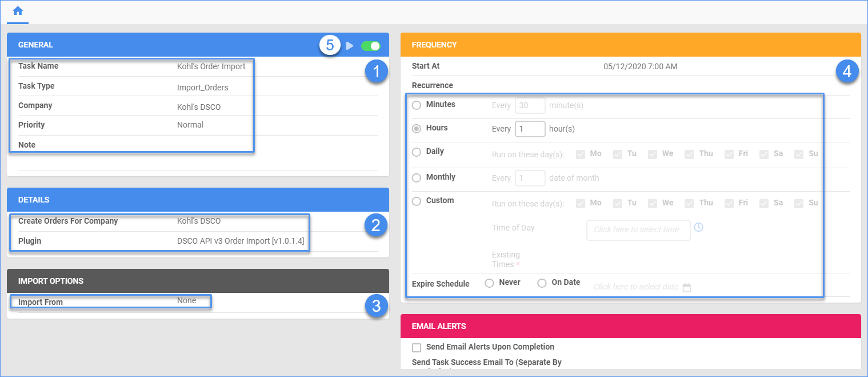Click the date of month field
The height and width of the screenshot is (377, 868).
pyautogui.click(x=530, y=178)
